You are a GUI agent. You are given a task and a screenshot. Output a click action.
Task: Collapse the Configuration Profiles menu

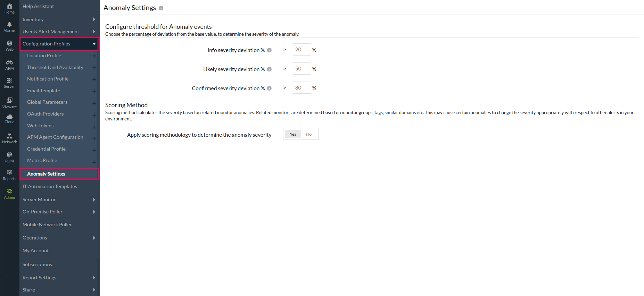tap(94, 44)
